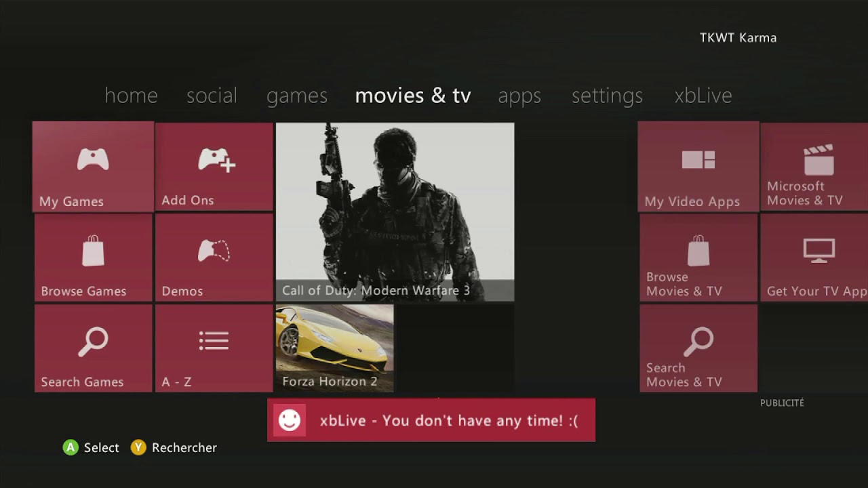The width and height of the screenshot is (868, 488).
Task: Click the Get Your TV App label text
Action: click(x=817, y=291)
